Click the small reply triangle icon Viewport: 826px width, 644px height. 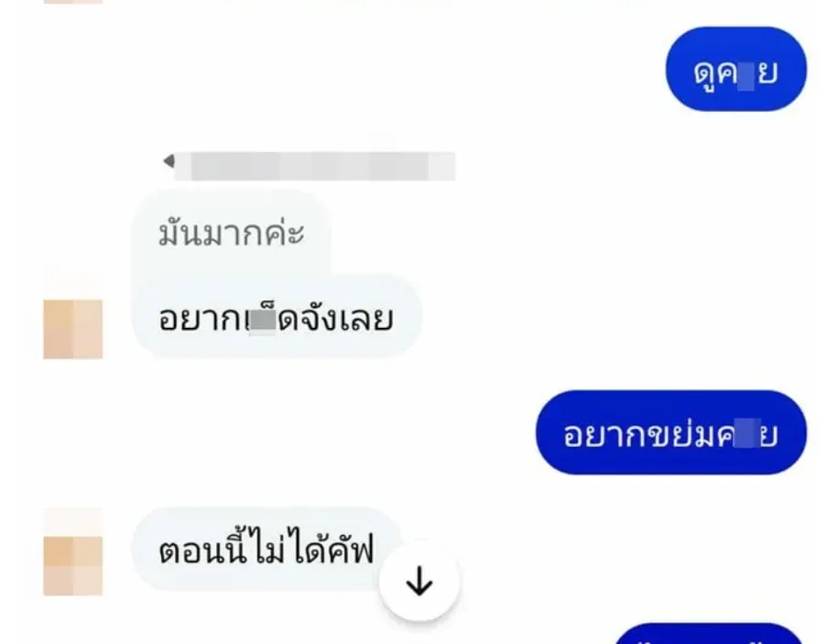169,160
